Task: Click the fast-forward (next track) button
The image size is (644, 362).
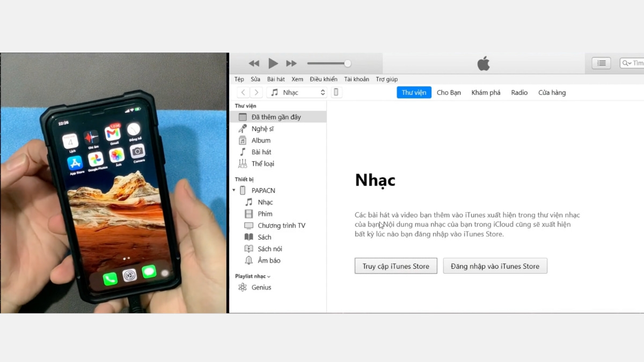Action: [x=291, y=63]
